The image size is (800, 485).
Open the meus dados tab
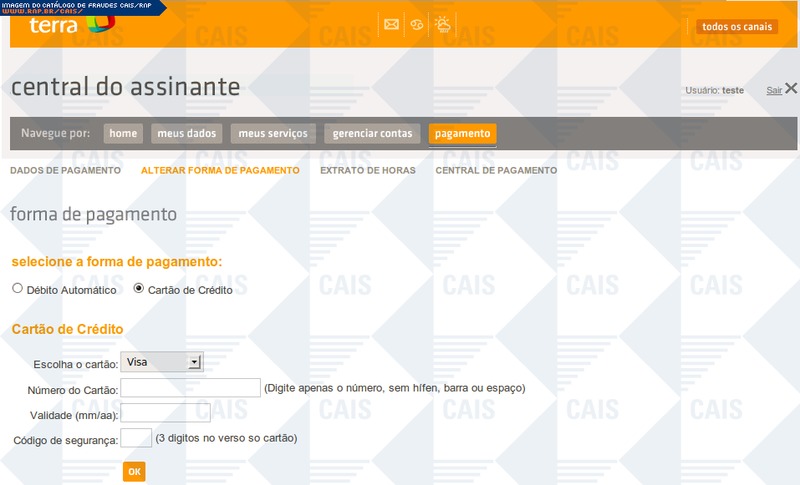(x=187, y=133)
